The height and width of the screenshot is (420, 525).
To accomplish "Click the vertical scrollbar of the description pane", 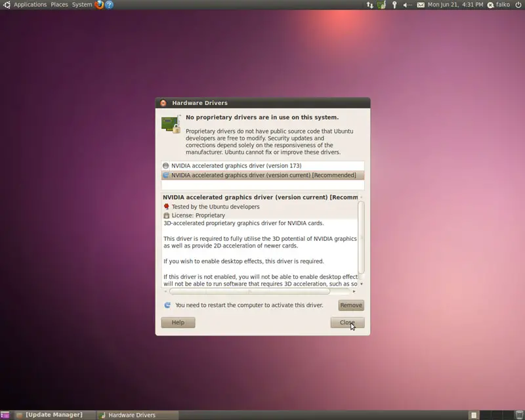I will click(362, 237).
